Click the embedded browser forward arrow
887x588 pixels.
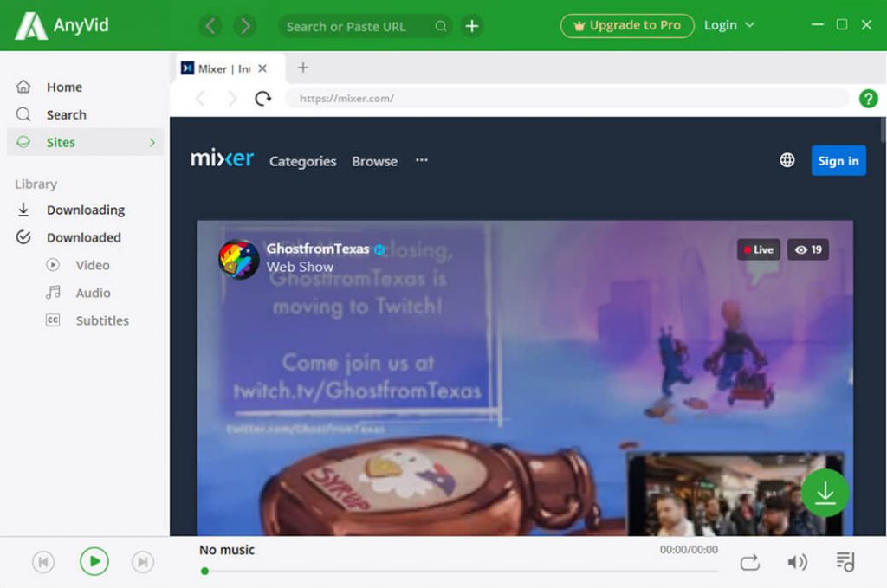tap(232, 99)
